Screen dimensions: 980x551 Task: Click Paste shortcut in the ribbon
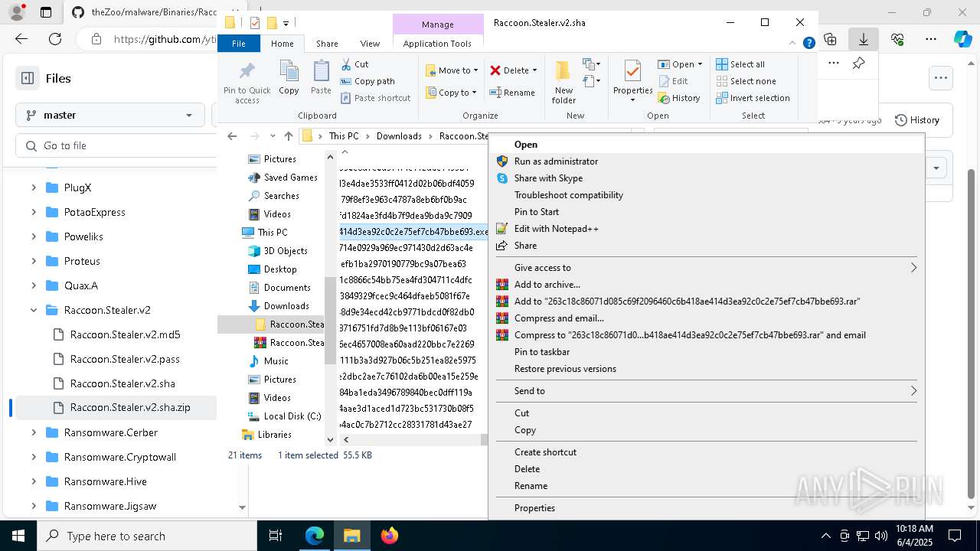click(375, 98)
